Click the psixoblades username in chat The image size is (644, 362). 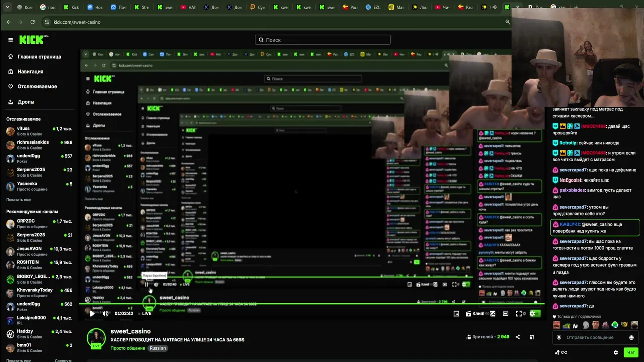(573, 190)
